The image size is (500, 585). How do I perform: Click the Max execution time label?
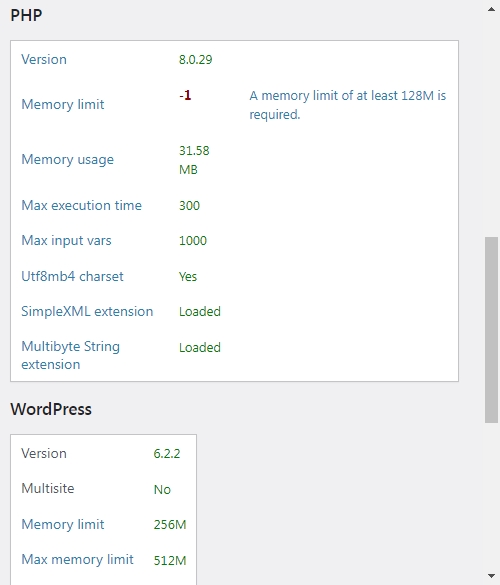click(x=81, y=206)
